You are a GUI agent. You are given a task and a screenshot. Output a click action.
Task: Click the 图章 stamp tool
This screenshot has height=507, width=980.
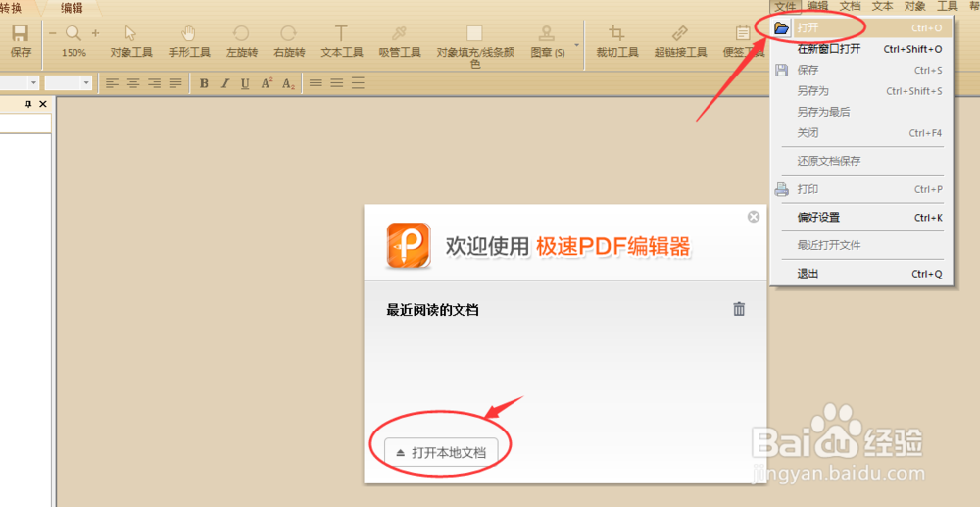pos(547,41)
